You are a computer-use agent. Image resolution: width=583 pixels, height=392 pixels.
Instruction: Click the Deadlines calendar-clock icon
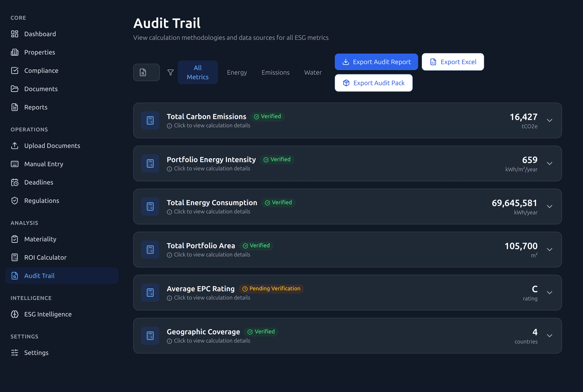15,182
